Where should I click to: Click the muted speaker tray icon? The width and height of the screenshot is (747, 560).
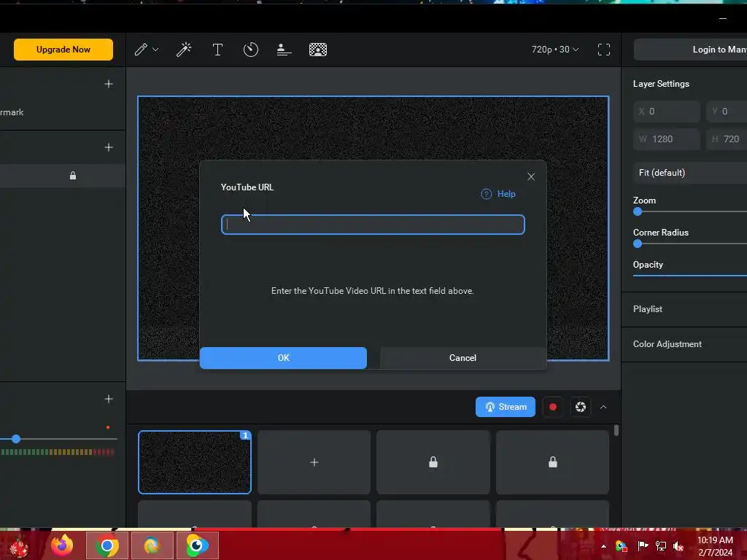(678, 546)
